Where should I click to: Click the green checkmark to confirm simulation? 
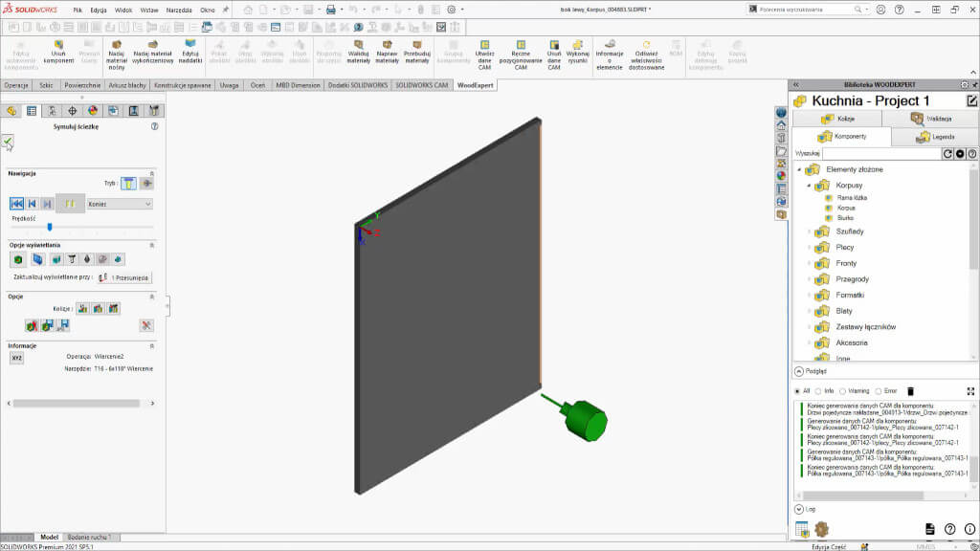tap(8, 142)
